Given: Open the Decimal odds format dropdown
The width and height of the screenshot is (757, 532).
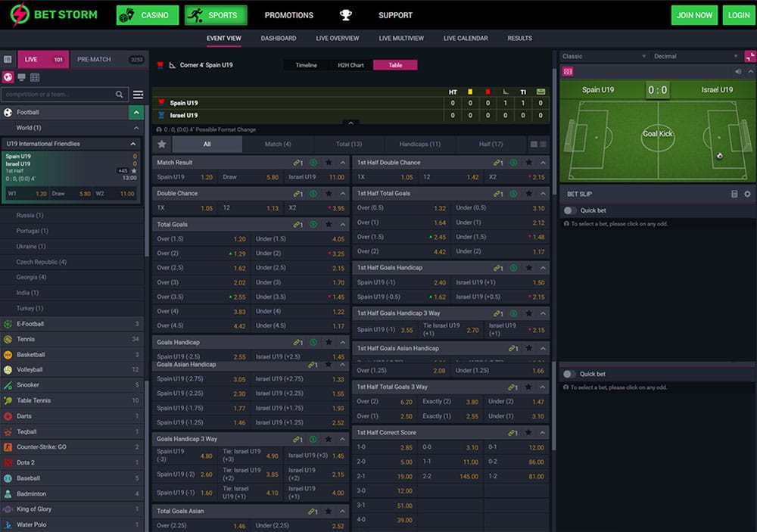Looking at the screenshot, I should [x=696, y=57].
